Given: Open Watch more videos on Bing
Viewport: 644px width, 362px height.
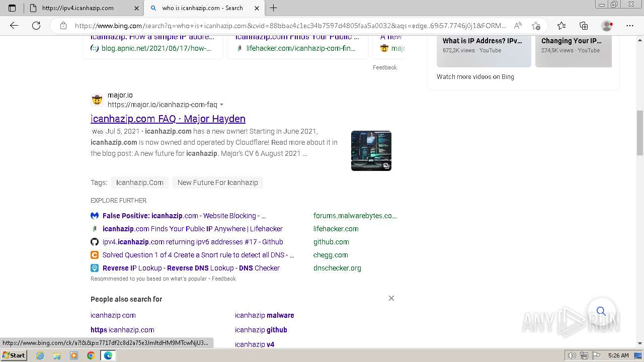Looking at the screenshot, I should [x=475, y=77].
